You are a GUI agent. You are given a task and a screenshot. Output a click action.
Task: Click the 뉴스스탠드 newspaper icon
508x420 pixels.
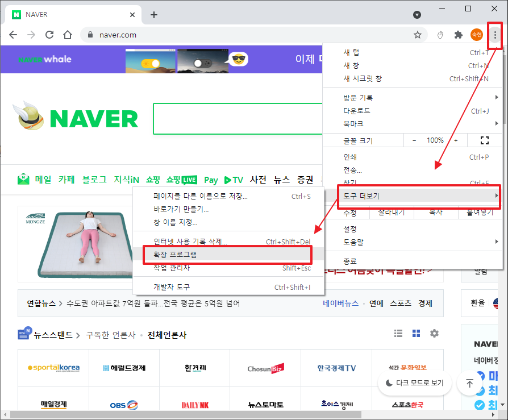coord(24,333)
